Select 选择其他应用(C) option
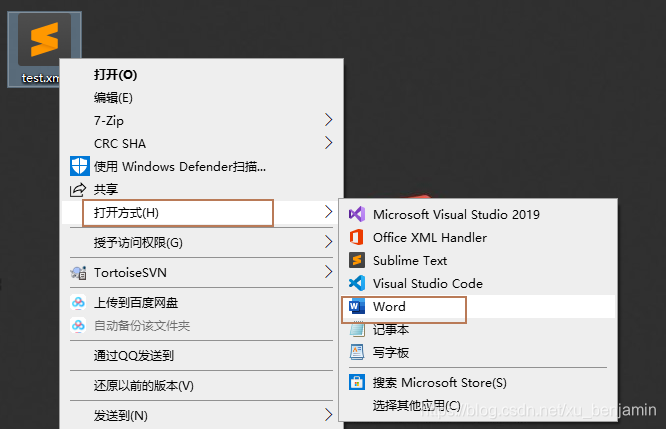 pyautogui.click(x=416, y=405)
